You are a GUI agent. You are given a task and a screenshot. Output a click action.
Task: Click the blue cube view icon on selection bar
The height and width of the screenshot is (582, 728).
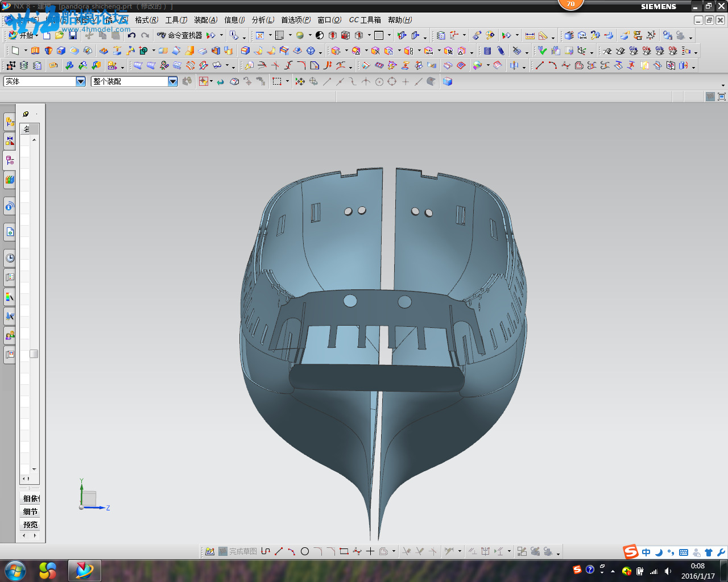coord(448,81)
